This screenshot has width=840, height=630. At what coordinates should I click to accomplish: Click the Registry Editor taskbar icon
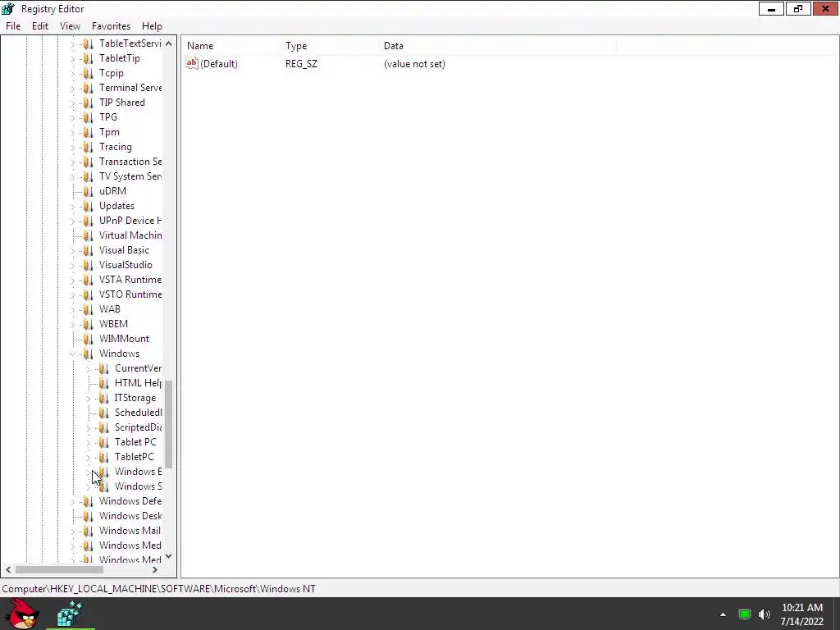point(70,614)
